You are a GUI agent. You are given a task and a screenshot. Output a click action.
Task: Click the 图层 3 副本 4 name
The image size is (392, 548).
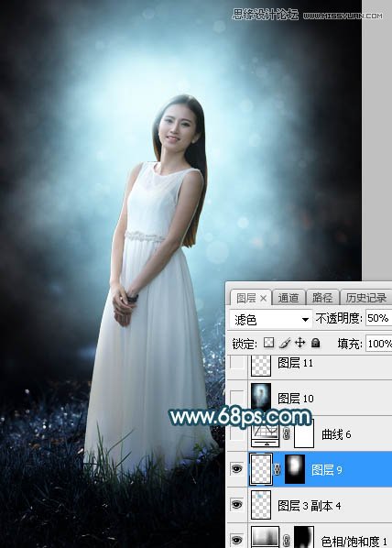[310, 505]
